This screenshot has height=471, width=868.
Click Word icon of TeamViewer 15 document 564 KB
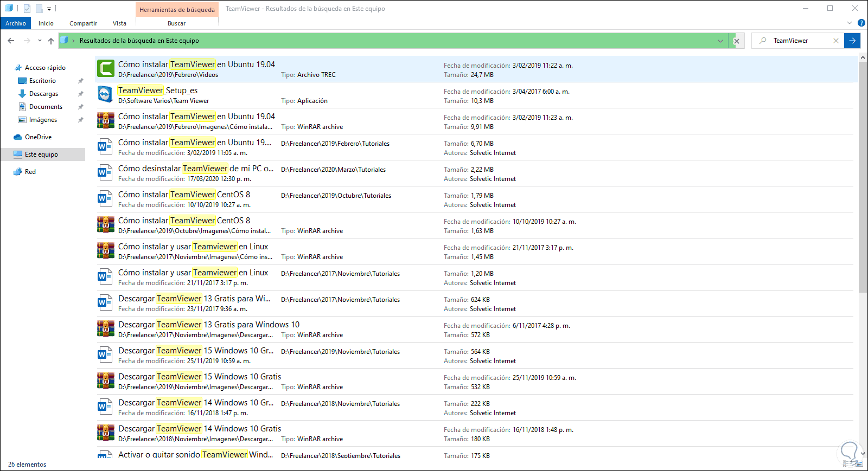click(x=105, y=354)
